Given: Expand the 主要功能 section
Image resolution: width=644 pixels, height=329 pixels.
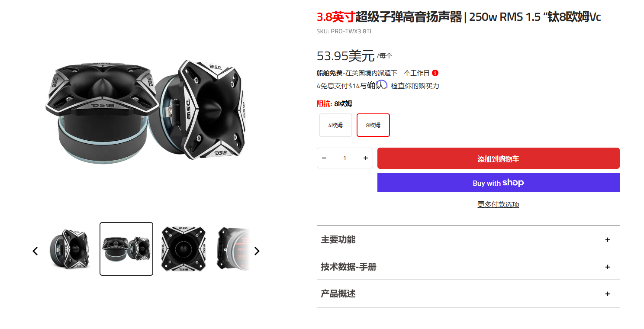Looking at the screenshot, I should [x=468, y=239].
